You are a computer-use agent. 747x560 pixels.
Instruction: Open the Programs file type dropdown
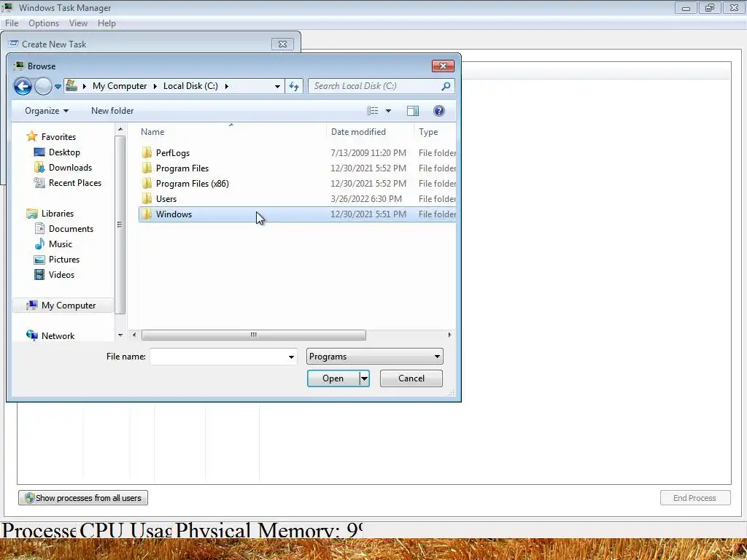[x=374, y=357]
